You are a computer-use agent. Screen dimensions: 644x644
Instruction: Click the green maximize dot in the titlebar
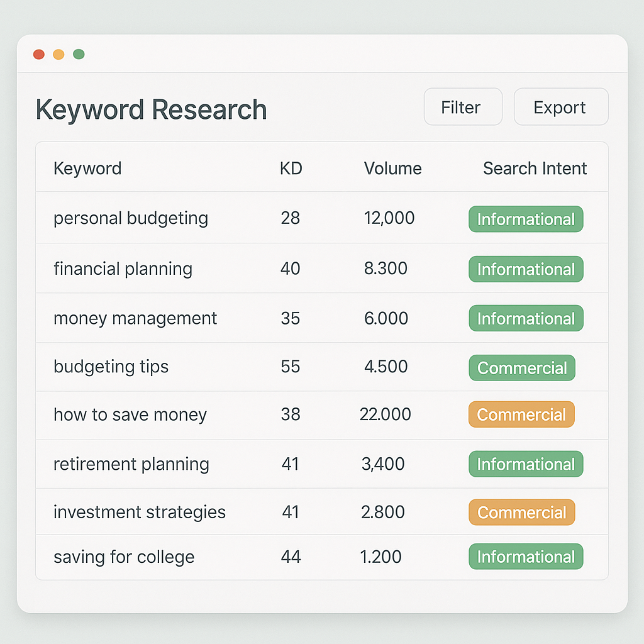[79, 54]
